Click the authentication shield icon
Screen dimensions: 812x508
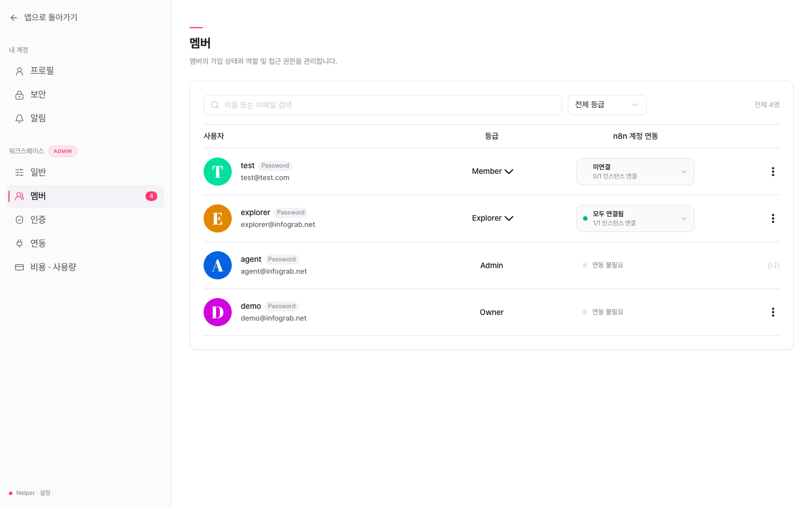[x=19, y=220]
